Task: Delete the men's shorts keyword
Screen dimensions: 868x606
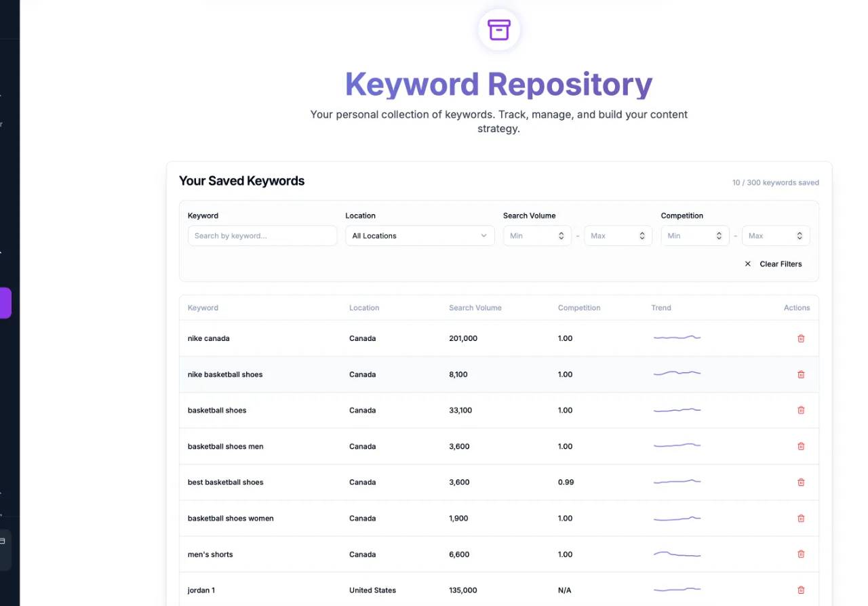Action: [801, 554]
